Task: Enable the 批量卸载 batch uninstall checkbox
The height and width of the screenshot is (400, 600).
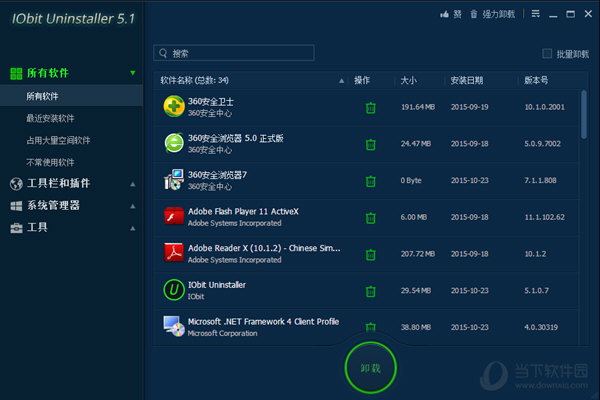Action: tap(547, 54)
